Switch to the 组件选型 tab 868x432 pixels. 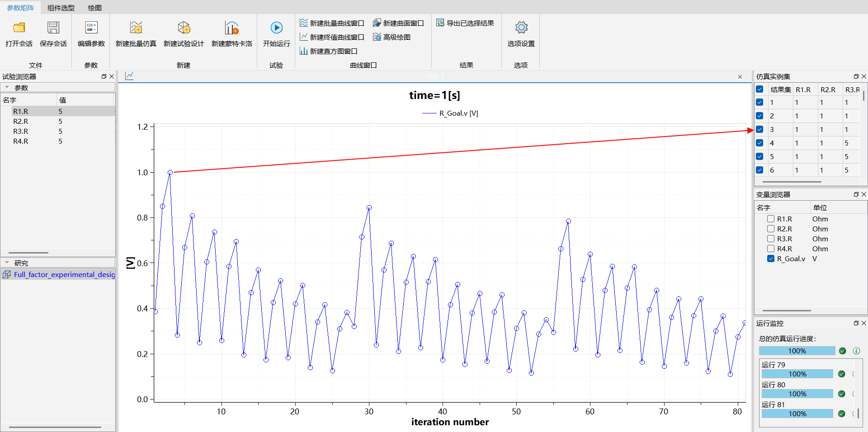click(x=61, y=8)
